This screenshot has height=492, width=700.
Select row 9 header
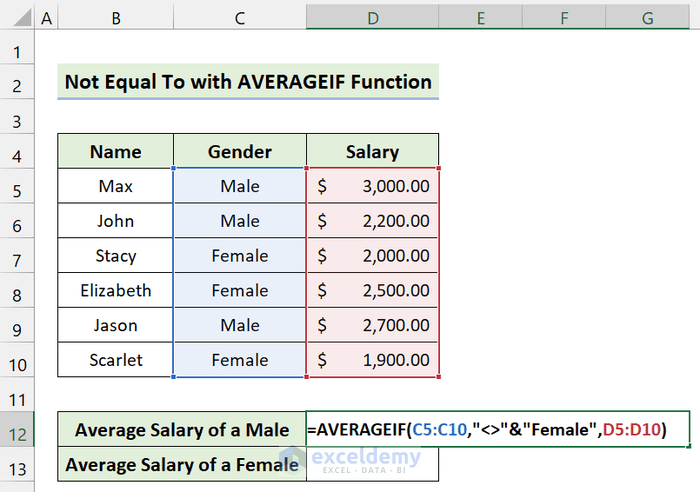[x=17, y=325]
